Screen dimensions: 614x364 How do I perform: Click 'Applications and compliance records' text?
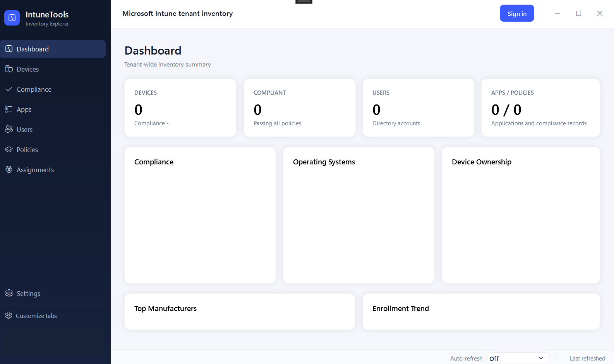(539, 123)
